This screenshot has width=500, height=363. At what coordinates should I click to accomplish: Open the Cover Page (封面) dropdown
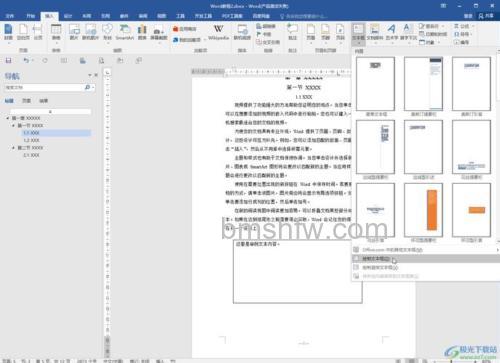[x=8, y=33]
